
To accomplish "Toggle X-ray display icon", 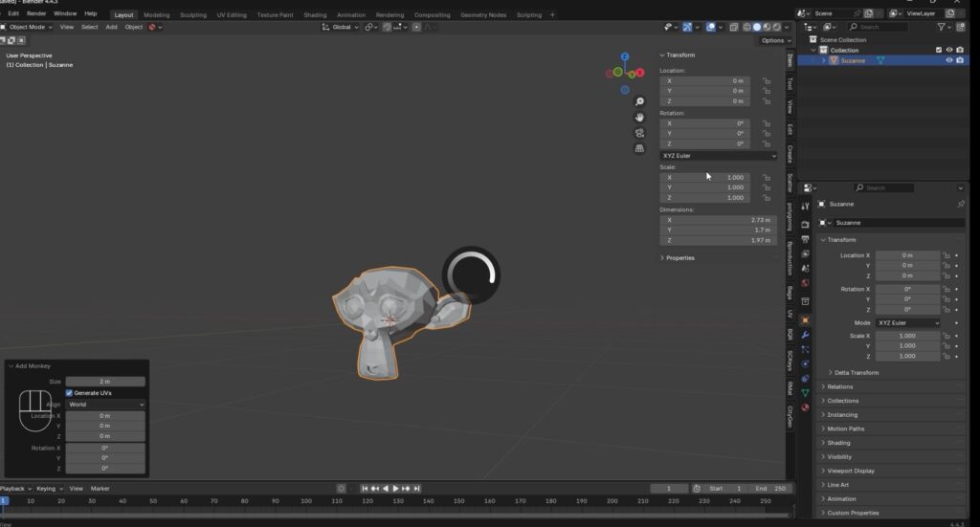I will (x=734, y=27).
